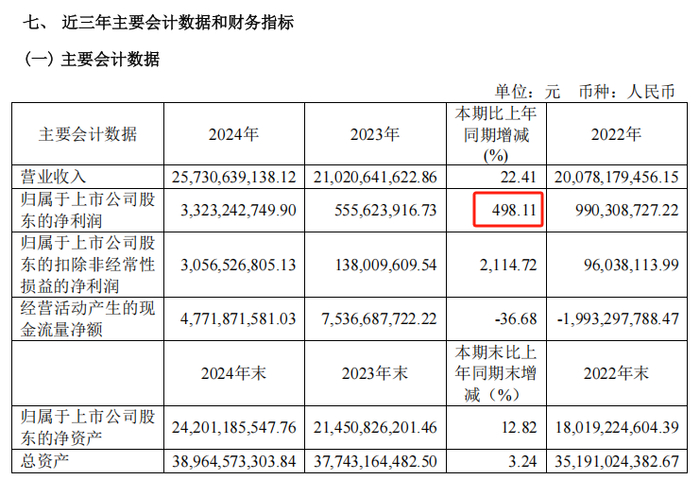Select the value 35,191,024,382.67

[617, 461]
